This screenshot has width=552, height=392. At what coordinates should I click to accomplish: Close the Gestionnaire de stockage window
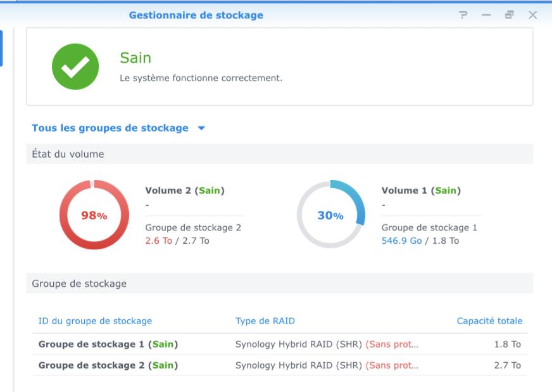click(532, 15)
